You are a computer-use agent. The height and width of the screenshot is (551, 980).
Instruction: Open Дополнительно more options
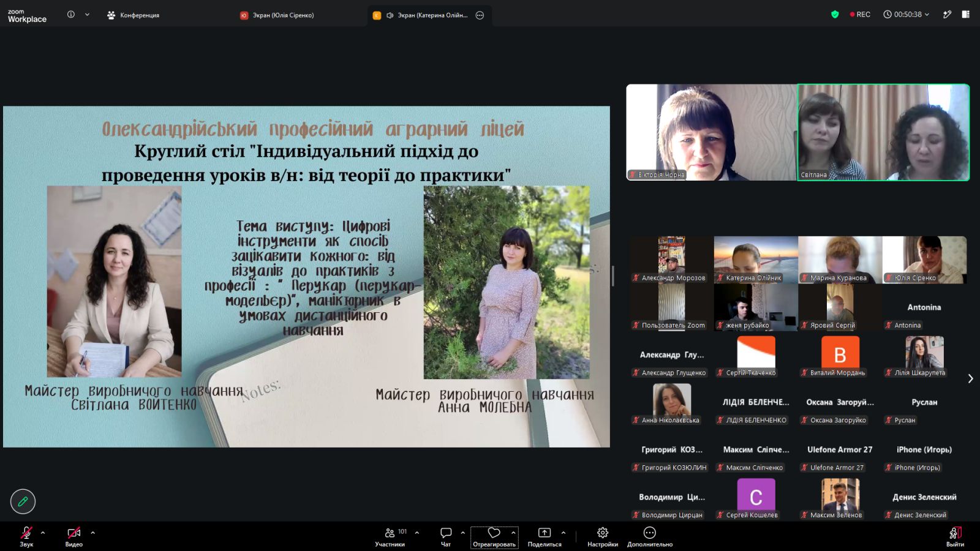click(650, 536)
